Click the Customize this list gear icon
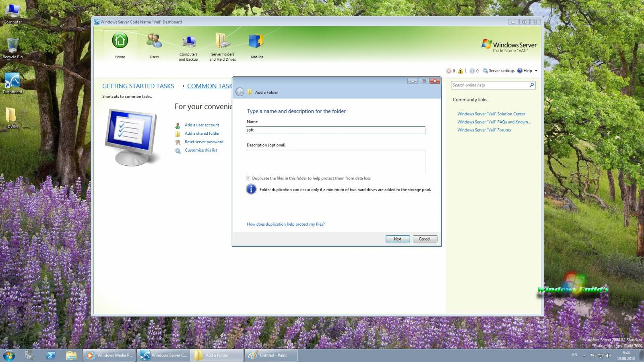Viewport: 644px width, 362px height. click(178, 151)
